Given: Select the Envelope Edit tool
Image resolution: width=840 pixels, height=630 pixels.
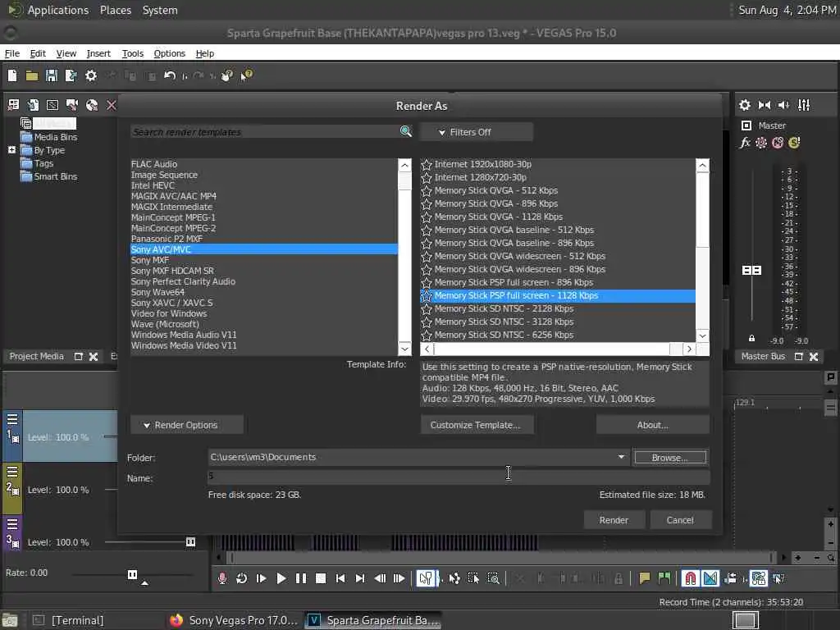Looking at the screenshot, I should (x=454, y=578).
